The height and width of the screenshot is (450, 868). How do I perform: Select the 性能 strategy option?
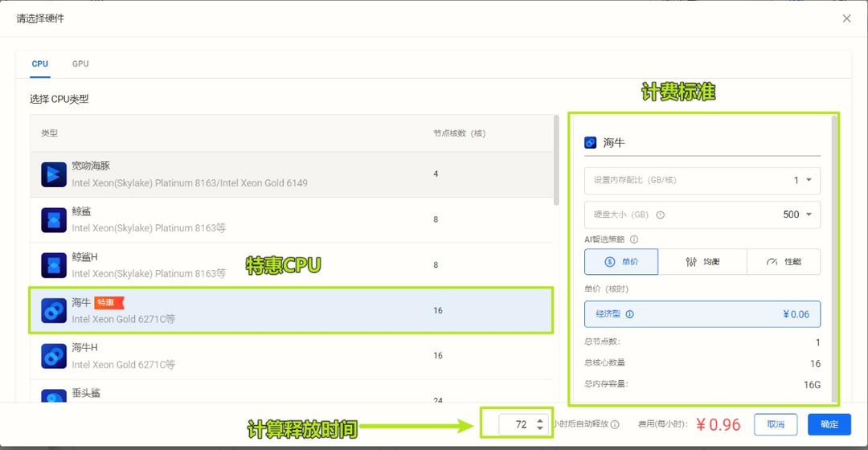coord(784,261)
